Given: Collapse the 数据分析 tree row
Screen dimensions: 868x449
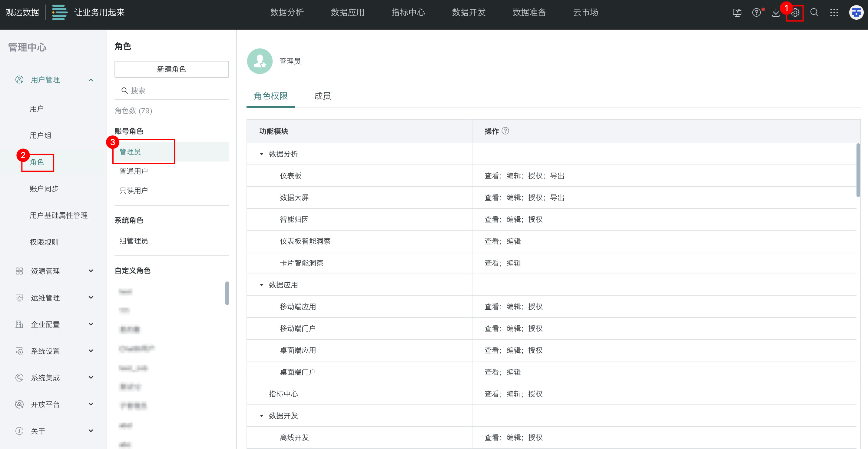Looking at the screenshot, I should click(x=261, y=154).
